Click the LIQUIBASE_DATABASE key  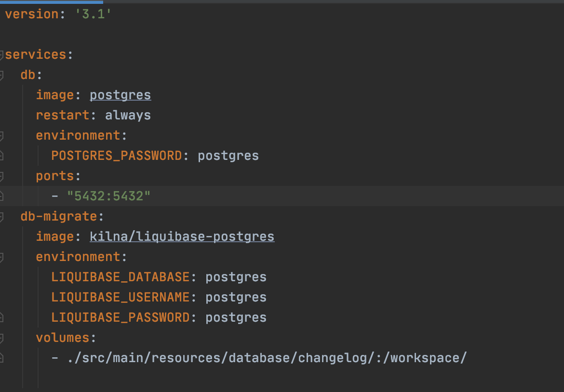click(120, 277)
